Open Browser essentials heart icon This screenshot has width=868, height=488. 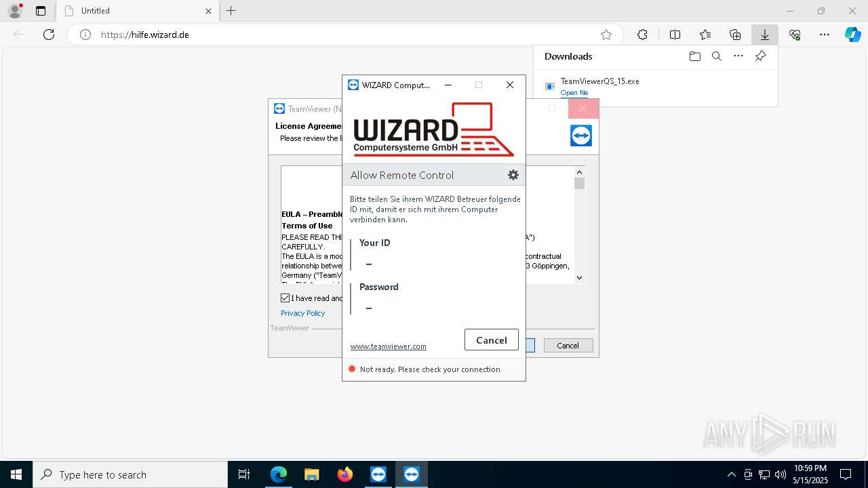click(x=795, y=35)
